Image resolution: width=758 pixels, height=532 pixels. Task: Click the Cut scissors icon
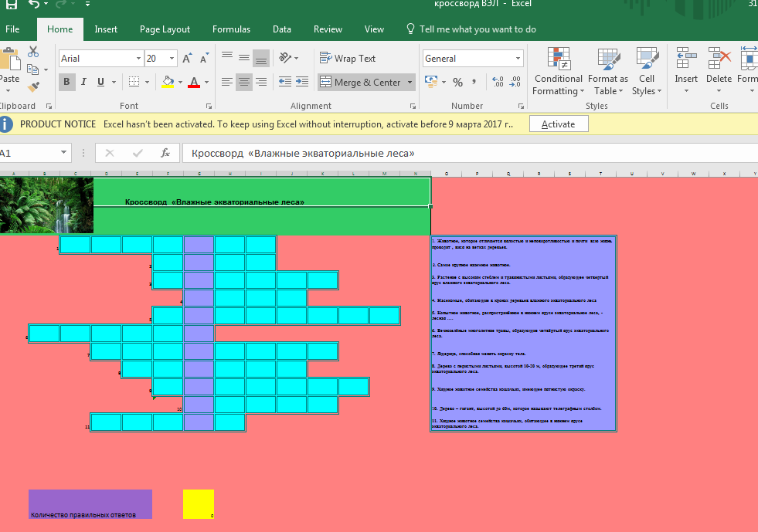pyautogui.click(x=33, y=52)
